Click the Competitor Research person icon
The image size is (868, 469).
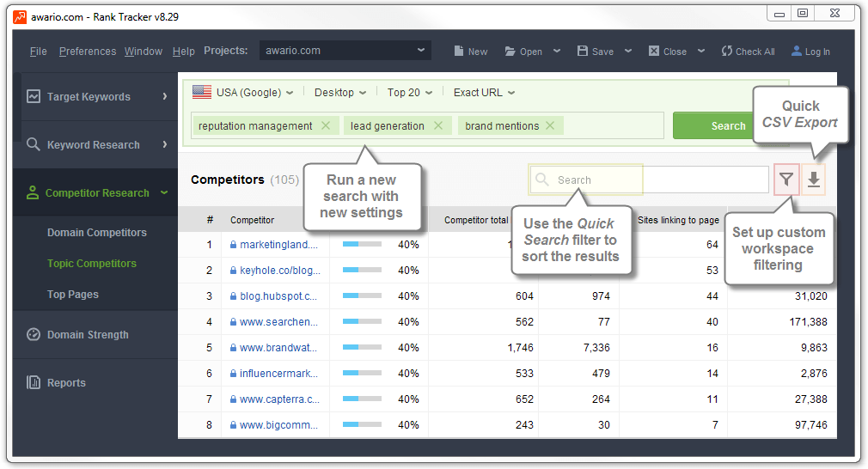(33, 192)
